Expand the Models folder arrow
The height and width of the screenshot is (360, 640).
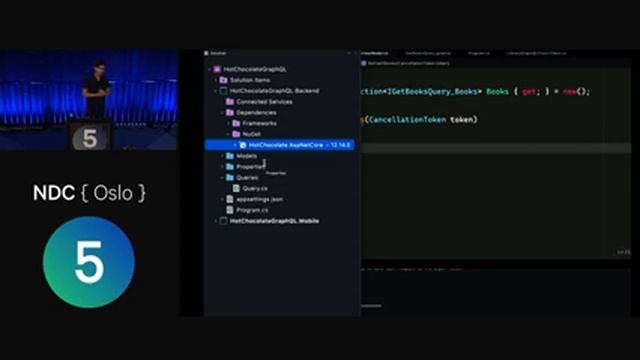coord(222,156)
